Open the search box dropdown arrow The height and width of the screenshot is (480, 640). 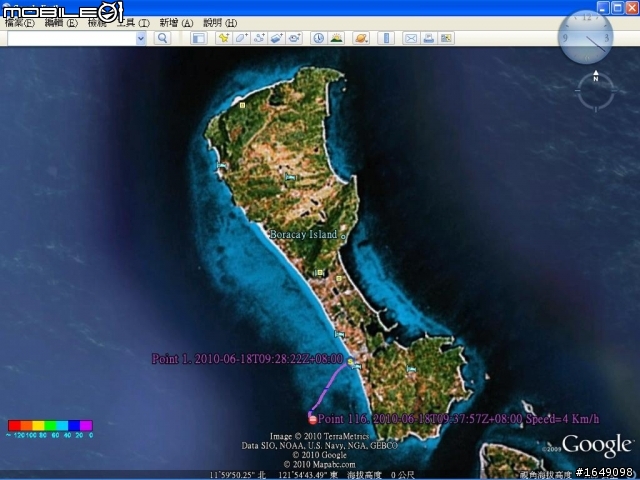tap(141, 38)
